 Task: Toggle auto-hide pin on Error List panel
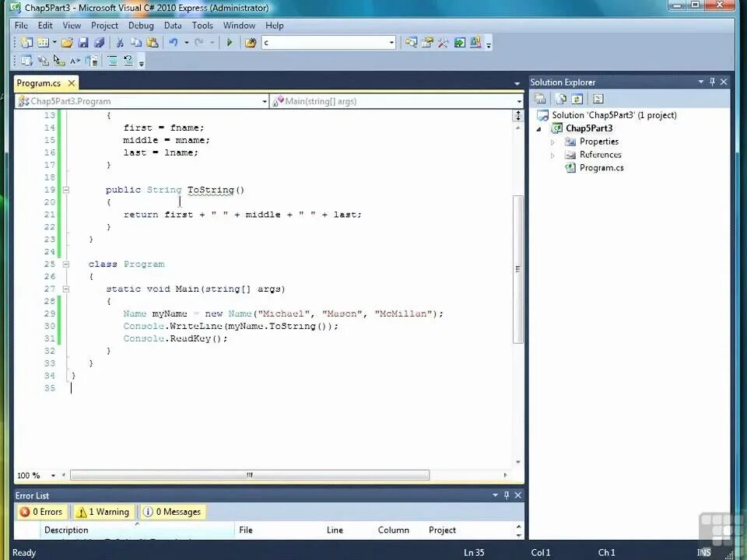[507, 495]
